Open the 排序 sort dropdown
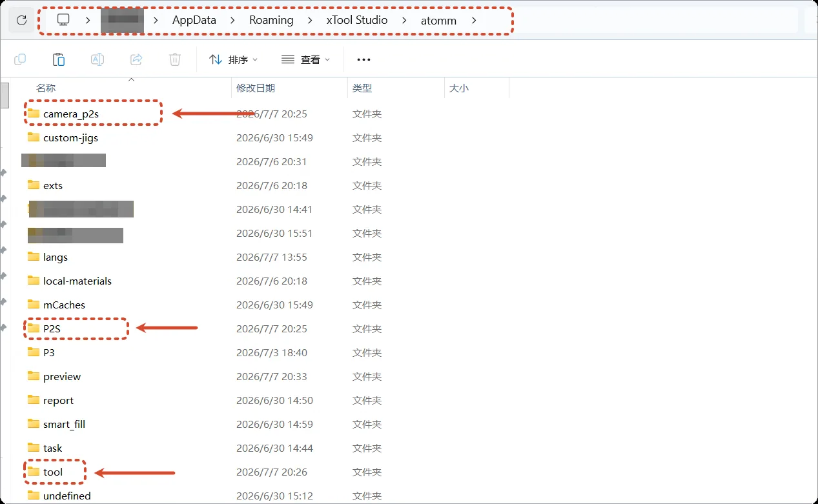This screenshot has height=504, width=818. 233,59
